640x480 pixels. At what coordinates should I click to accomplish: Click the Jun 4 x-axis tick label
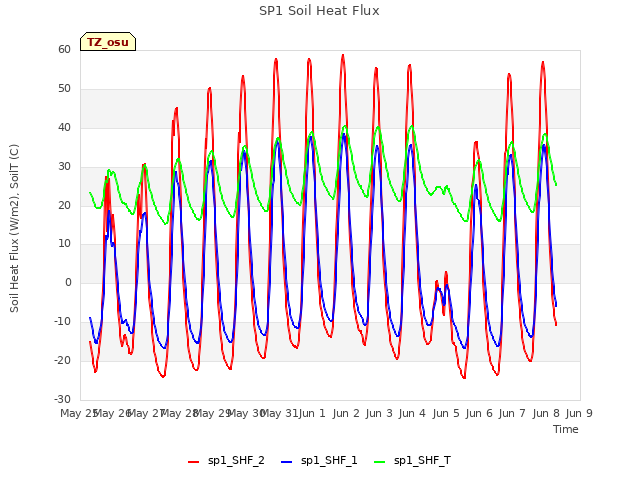[x=412, y=413]
